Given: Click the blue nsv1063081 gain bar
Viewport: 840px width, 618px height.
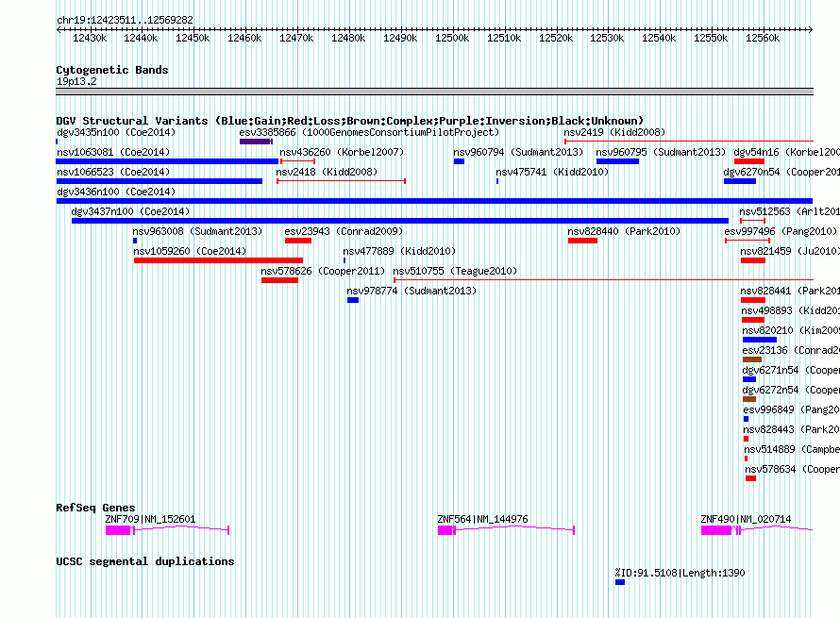Looking at the screenshot, I should click(x=167, y=161).
